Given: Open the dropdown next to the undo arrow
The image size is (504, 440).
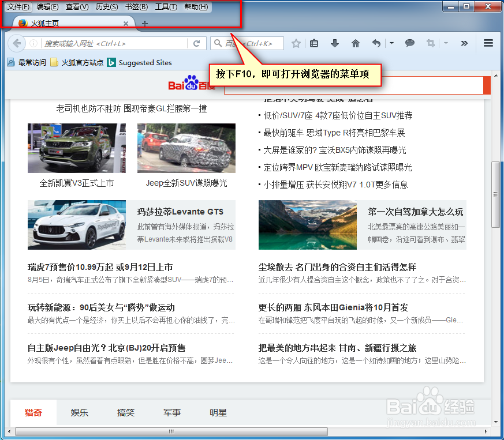Looking at the screenshot, I should [x=391, y=43].
